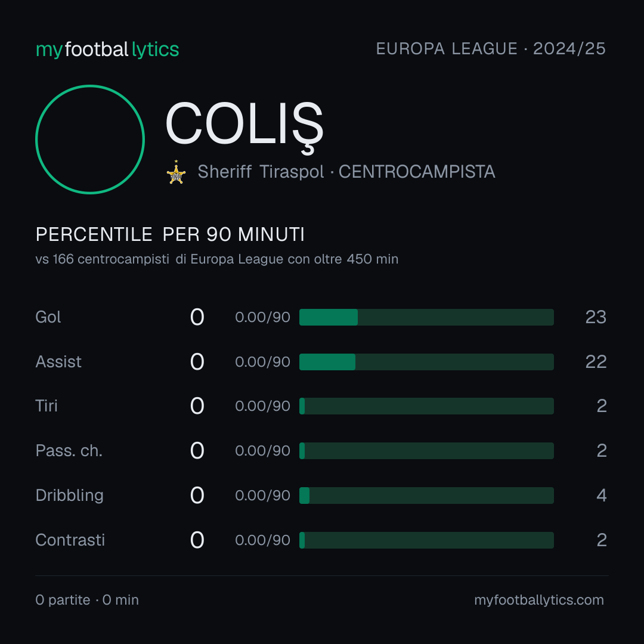Click the Assist percentile bar

426,362
